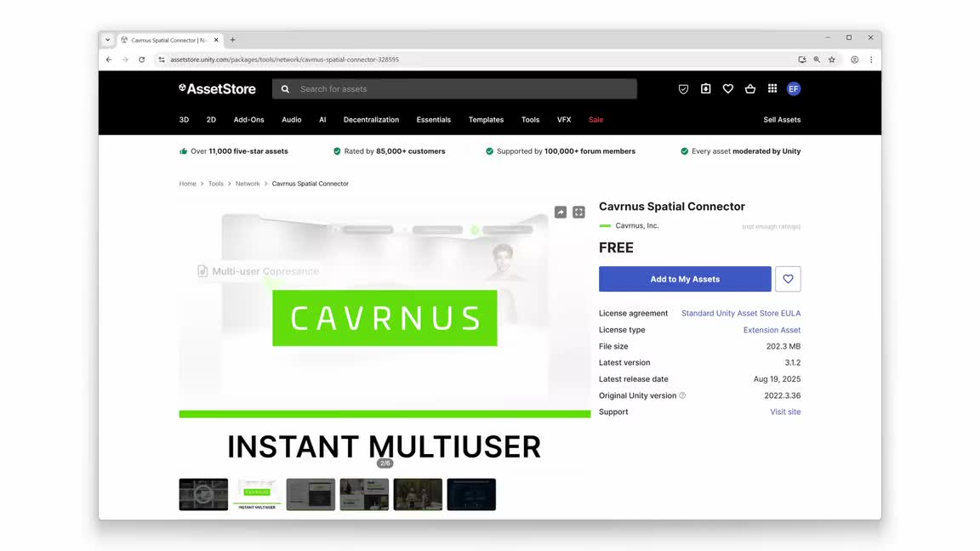Open the 3D category menu
This screenshot has height=551, width=980.
tap(184, 119)
